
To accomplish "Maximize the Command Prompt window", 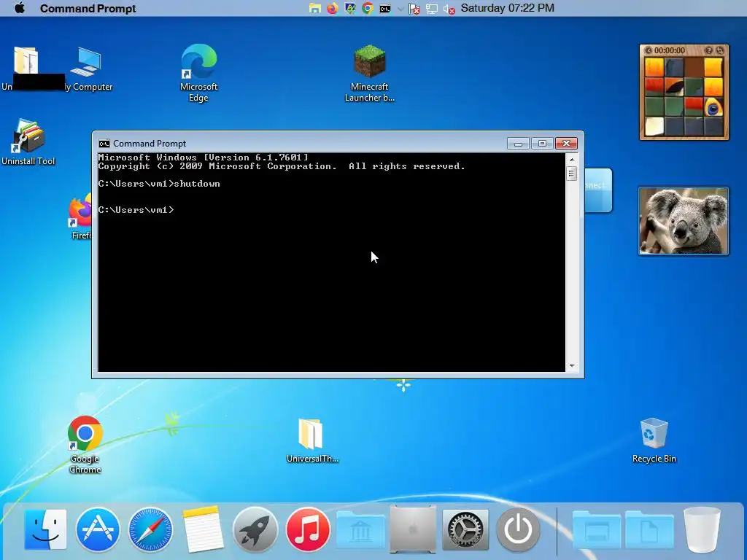I will (x=542, y=144).
